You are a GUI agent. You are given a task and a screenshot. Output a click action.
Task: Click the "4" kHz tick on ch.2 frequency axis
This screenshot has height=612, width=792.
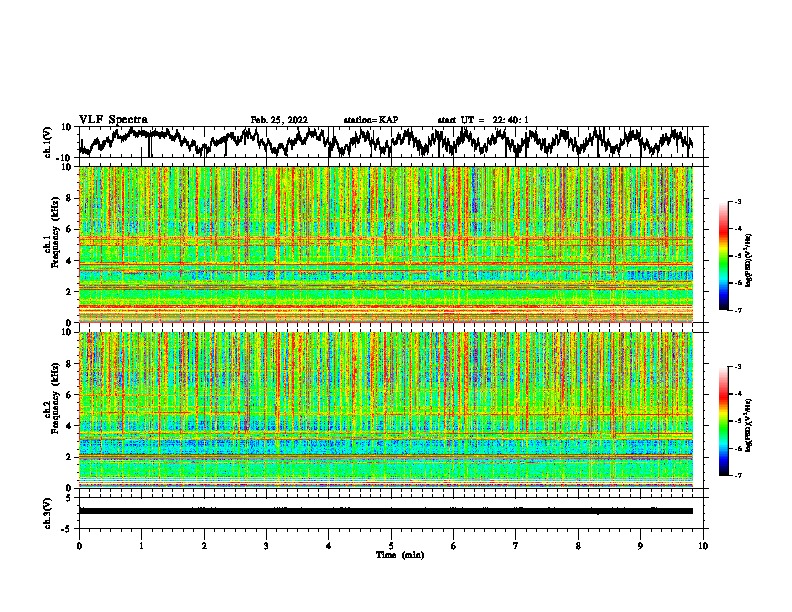pos(69,426)
